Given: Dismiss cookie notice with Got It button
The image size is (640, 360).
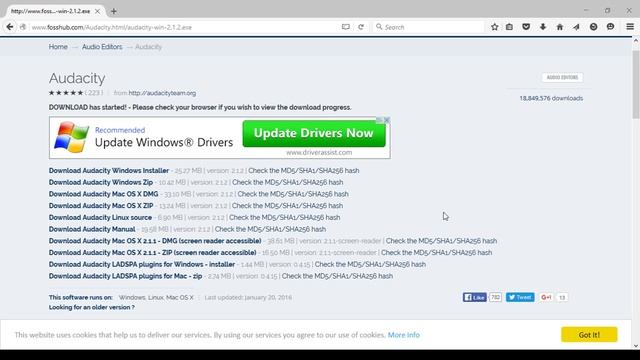Looking at the screenshot, I should 589,335.
